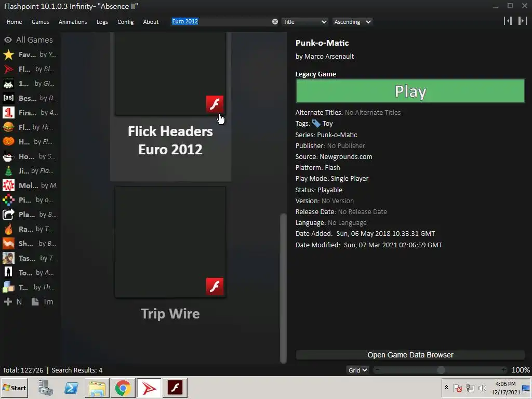Select the Trip Wire game thumbnail

click(170, 242)
